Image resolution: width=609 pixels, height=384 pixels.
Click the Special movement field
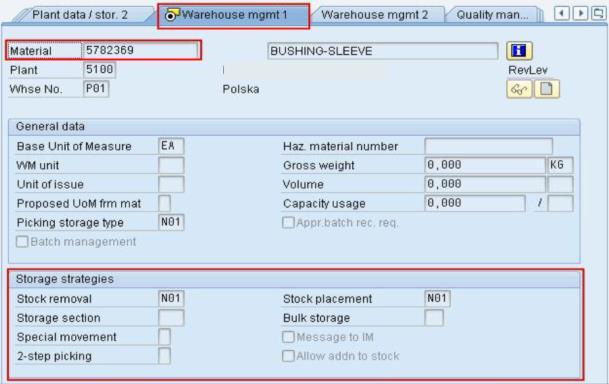pos(164,337)
